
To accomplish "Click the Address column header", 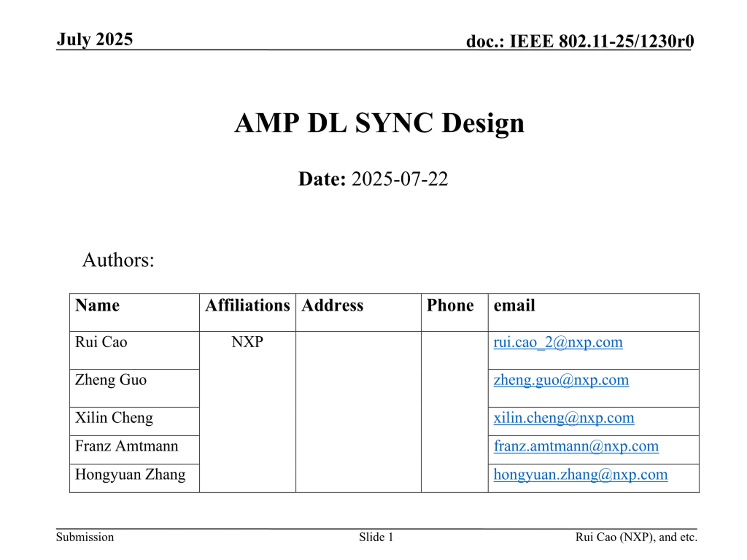I will [x=358, y=312].
